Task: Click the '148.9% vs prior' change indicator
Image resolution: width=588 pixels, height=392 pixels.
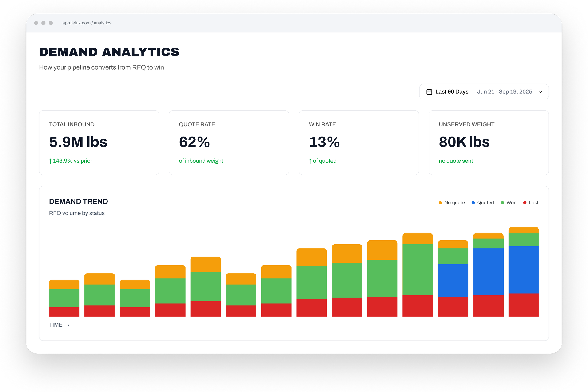Action: 71,161
